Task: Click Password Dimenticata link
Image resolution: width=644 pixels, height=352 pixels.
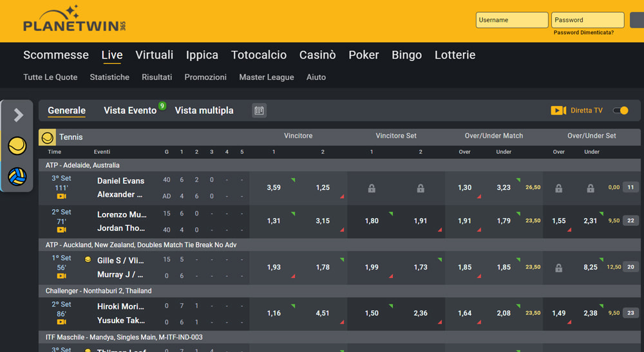Action: coord(583,32)
